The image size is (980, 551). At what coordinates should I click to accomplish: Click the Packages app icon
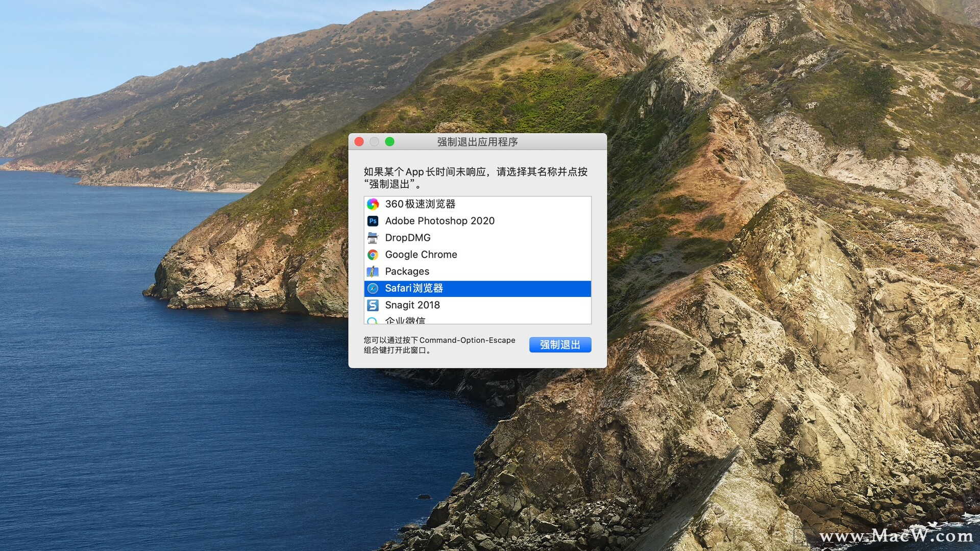pyautogui.click(x=373, y=271)
